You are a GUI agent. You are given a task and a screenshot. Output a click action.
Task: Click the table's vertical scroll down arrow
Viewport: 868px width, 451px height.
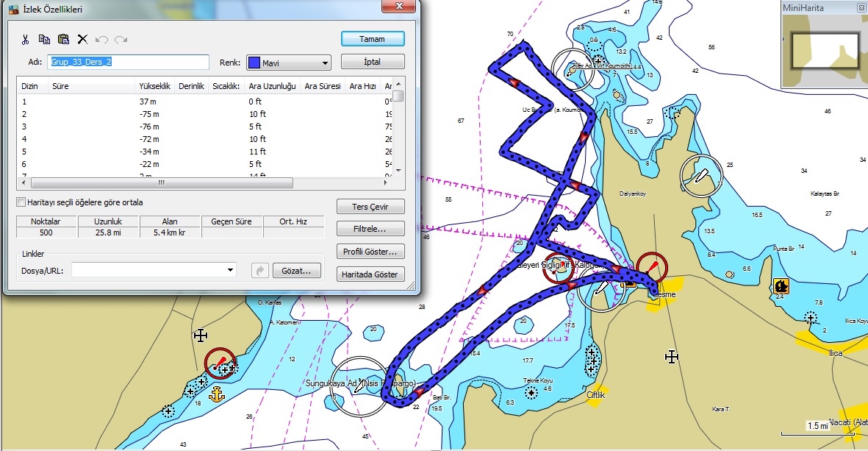pyautogui.click(x=398, y=170)
